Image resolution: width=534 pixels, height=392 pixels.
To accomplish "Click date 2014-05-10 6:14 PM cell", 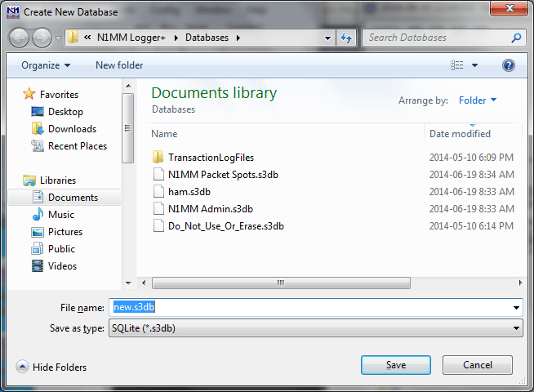I will tap(471, 225).
